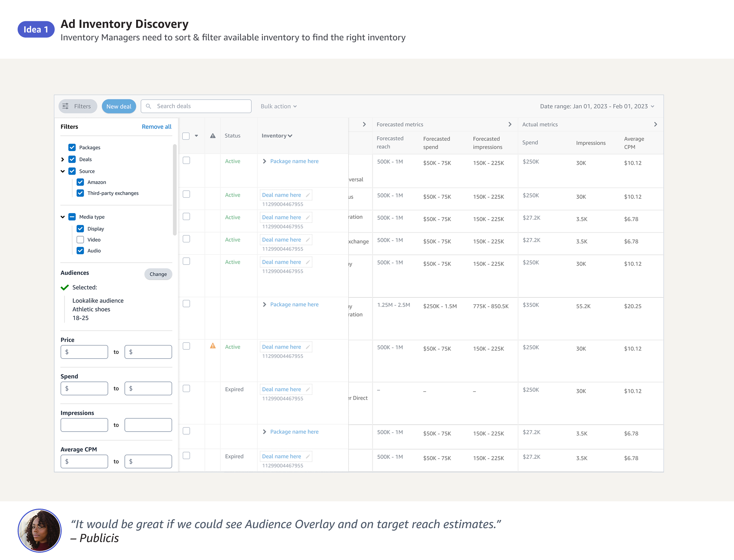This screenshot has height=560, width=734.
Task: Click the magnifier icon in the Search deals field
Action: pos(149,106)
